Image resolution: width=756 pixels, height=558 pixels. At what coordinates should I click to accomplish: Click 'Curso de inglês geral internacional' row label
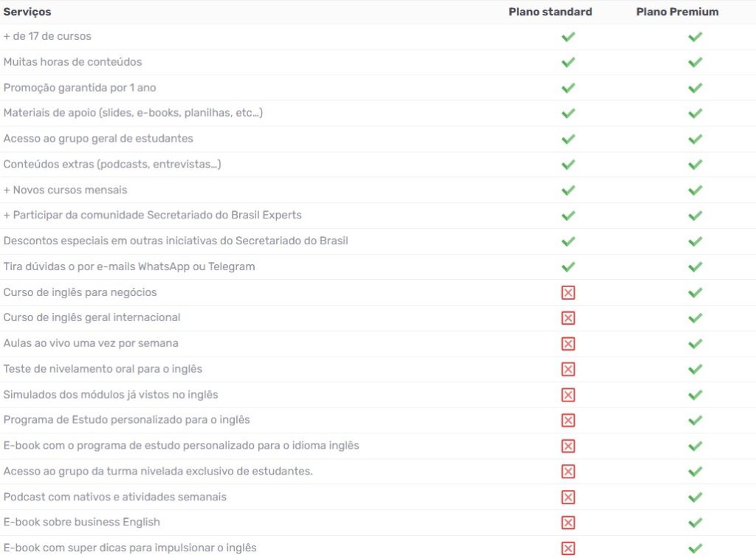[92, 317]
